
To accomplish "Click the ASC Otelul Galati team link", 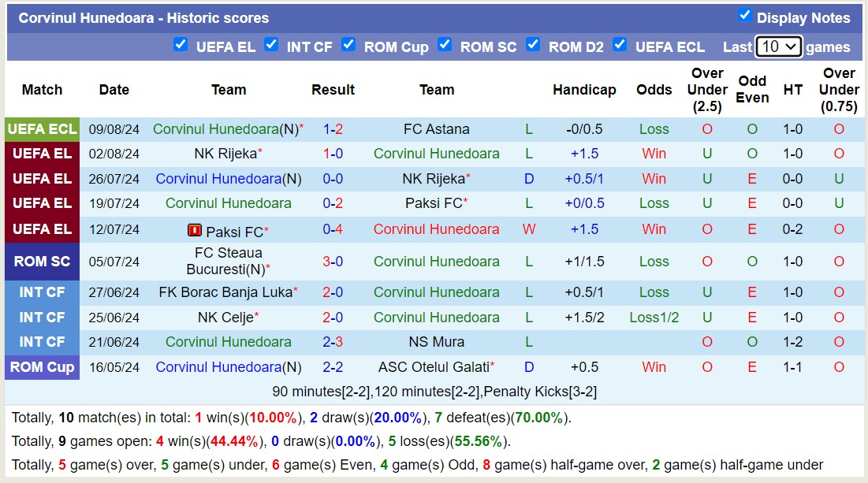I will click(433, 367).
